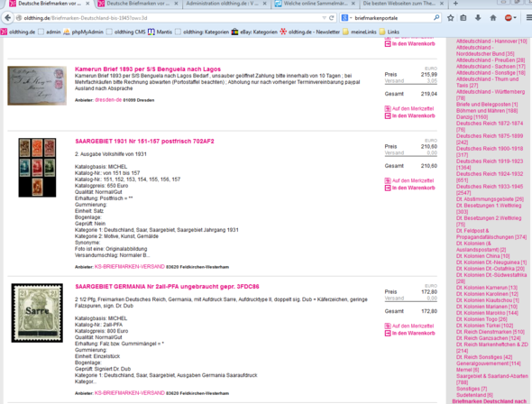Click the browser back arrow button
Screen dimensions: 532x404
[7, 18]
